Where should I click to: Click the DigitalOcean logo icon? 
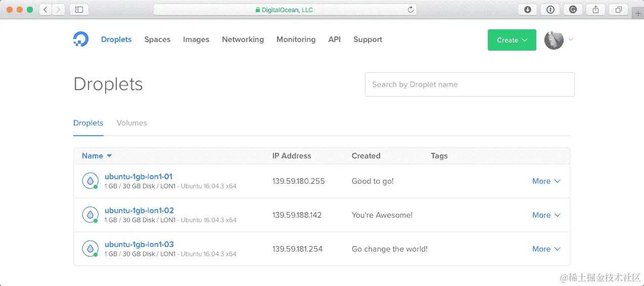(81, 39)
